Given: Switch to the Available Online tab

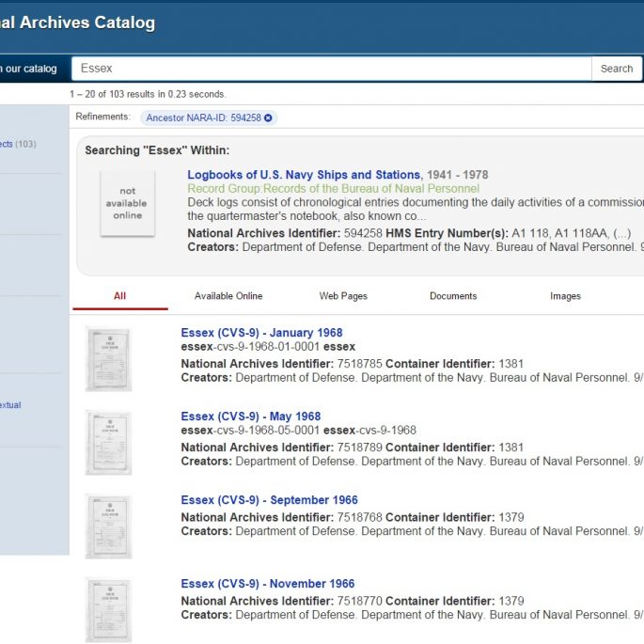Looking at the screenshot, I should point(228,296).
